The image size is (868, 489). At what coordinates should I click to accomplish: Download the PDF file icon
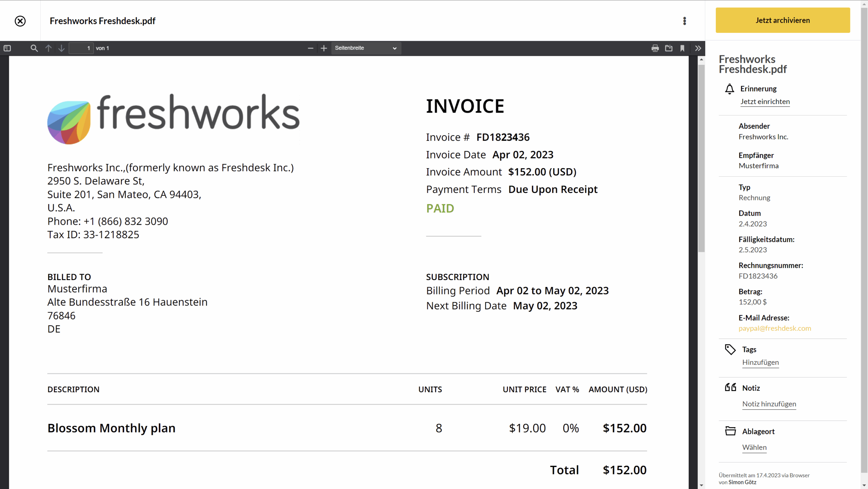[x=669, y=48]
